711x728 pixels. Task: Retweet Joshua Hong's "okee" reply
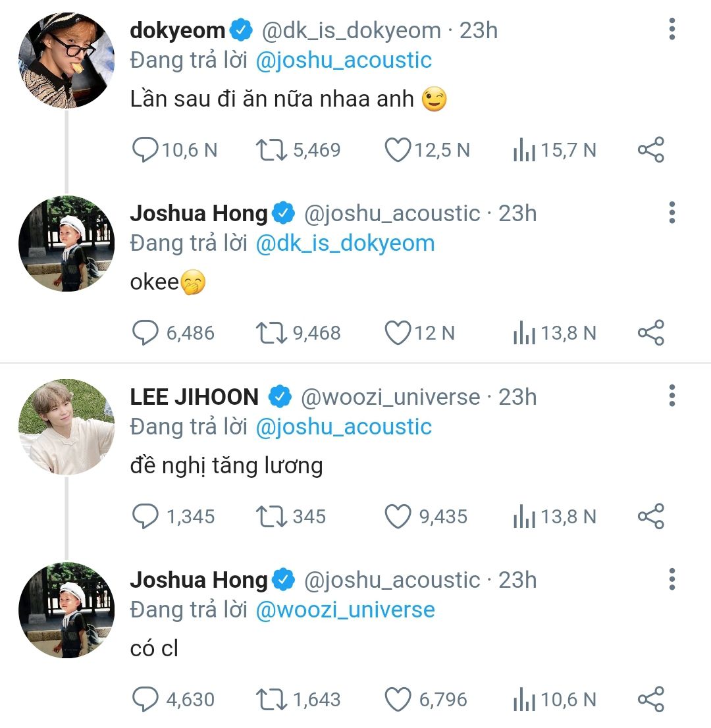(270, 333)
